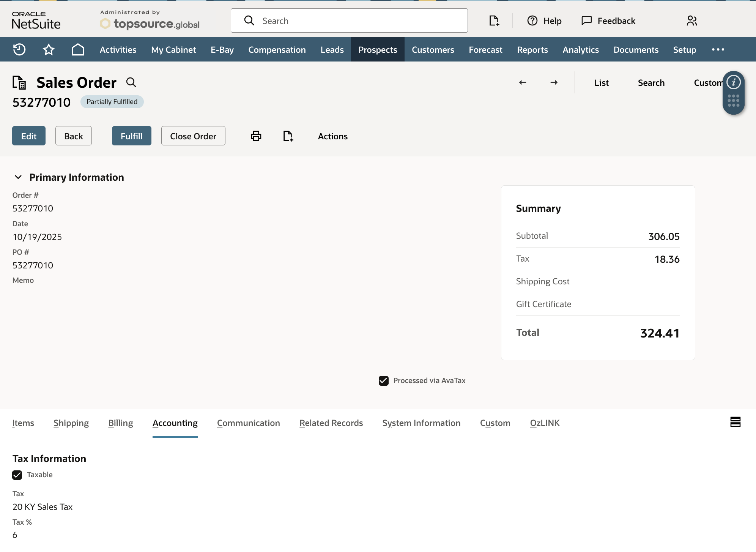Open the Setup menu

coord(685,50)
